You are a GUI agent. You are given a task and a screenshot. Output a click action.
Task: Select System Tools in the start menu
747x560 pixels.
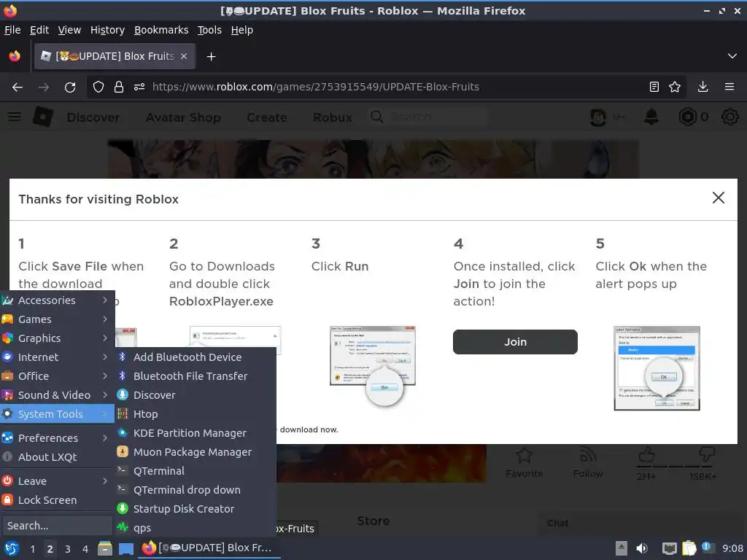[57, 414]
